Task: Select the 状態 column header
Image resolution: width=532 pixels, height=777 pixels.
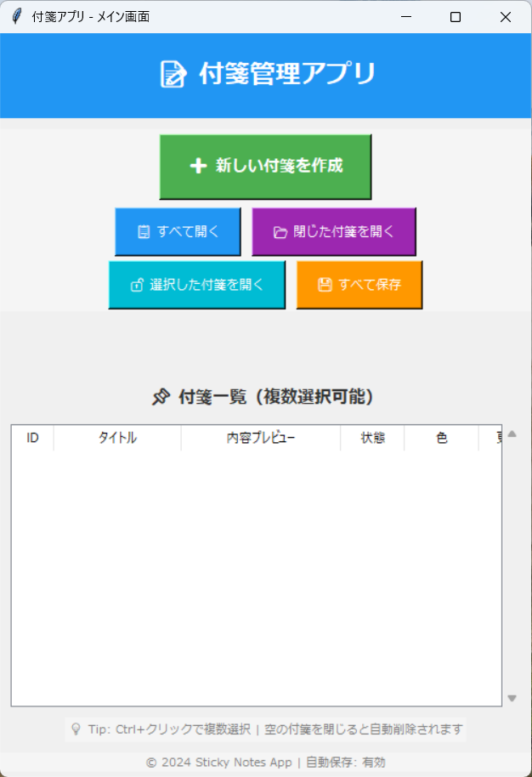Action: pyautogui.click(x=372, y=438)
